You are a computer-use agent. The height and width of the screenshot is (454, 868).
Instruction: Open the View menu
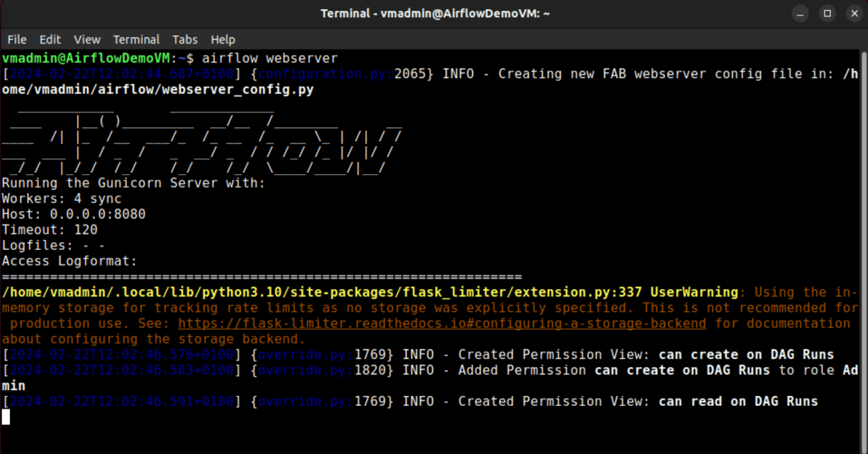click(x=86, y=39)
